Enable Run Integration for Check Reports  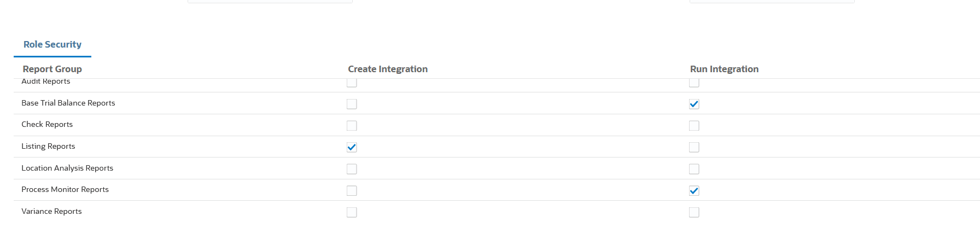(694, 126)
